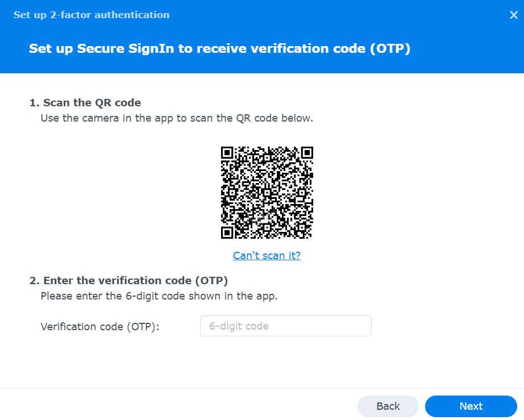The width and height of the screenshot is (524, 420).
Task: Select the "1. Scan the QR code" heading
Action: tap(85, 103)
